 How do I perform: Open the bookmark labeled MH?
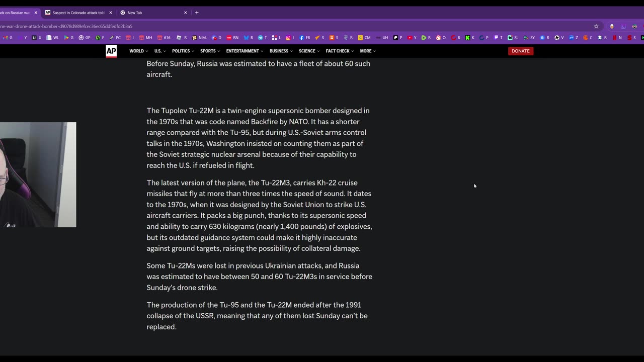pyautogui.click(x=146, y=38)
